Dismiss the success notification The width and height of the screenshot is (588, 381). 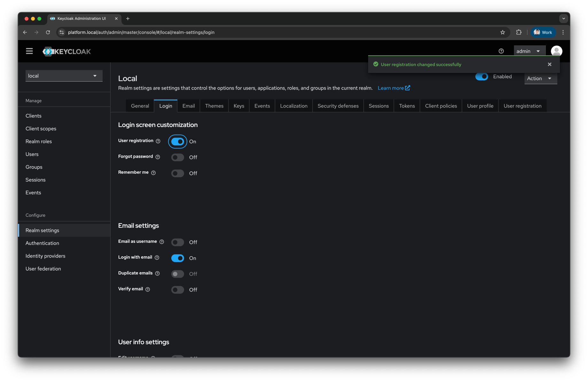pyautogui.click(x=549, y=64)
